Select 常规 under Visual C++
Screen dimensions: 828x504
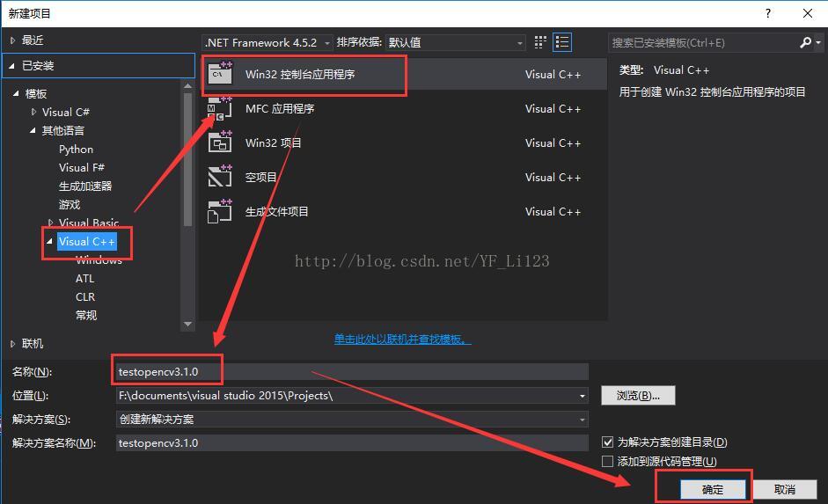(86, 315)
